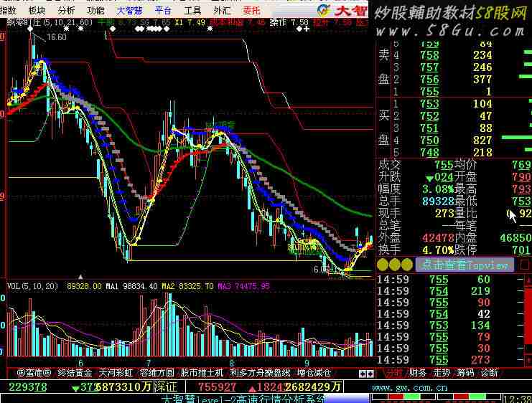Click buy level 2 price 752
This screenshot has height=403, width=532.
[x=430, y=116]
